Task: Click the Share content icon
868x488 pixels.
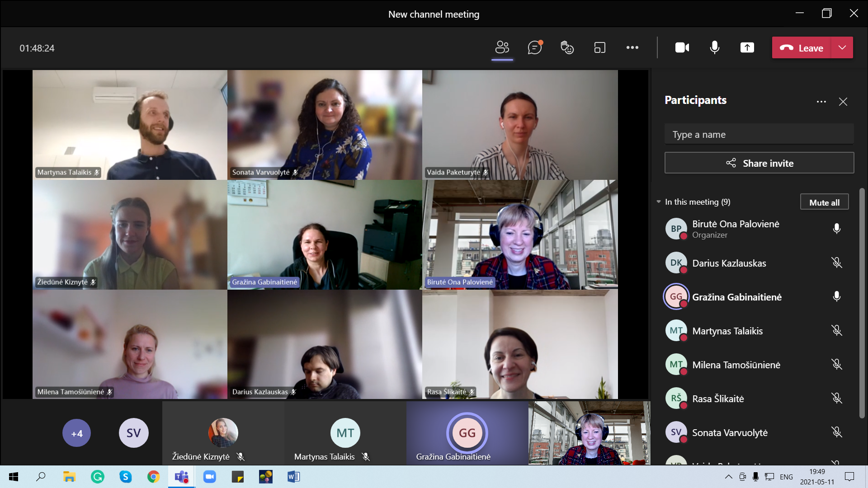Action: coord(747,47)
